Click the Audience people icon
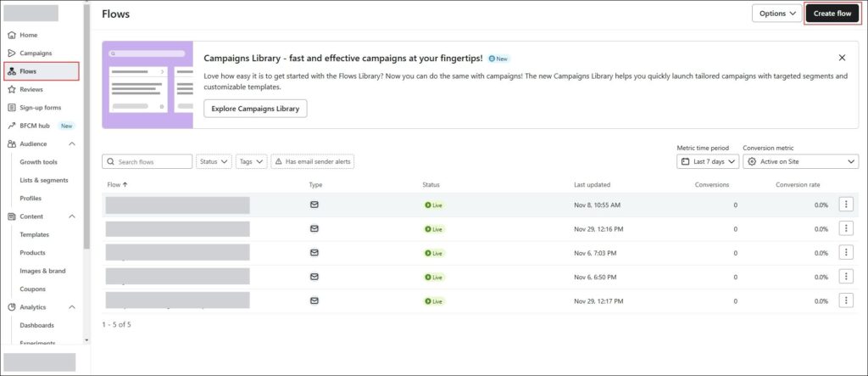 [x=12, y=143]
